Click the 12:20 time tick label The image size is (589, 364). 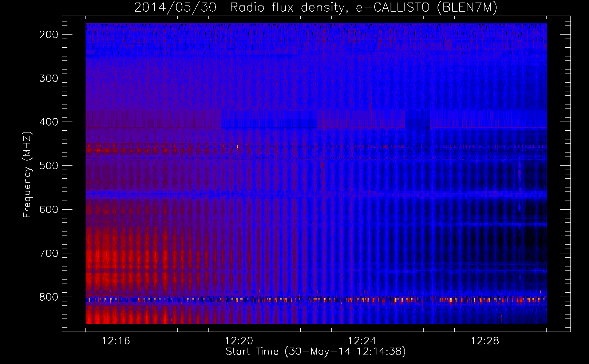click(239, 341)
